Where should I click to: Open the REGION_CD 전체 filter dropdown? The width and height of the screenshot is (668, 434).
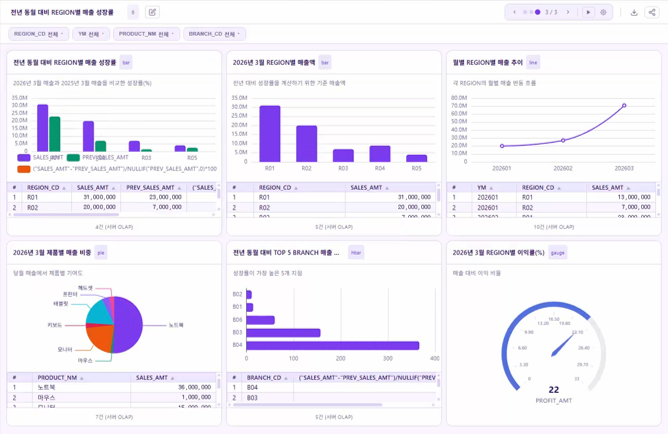coord(38,34)
